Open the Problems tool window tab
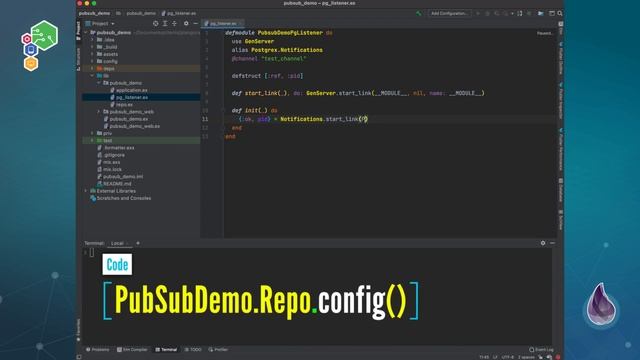The width and height of the screenshot is (640, 360). point(98,350)
